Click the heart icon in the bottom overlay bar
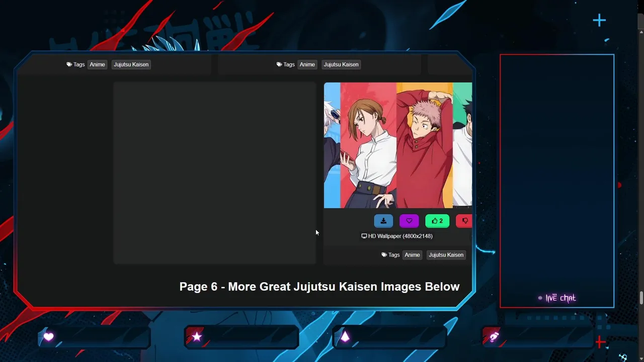 [x=48, y=337]
